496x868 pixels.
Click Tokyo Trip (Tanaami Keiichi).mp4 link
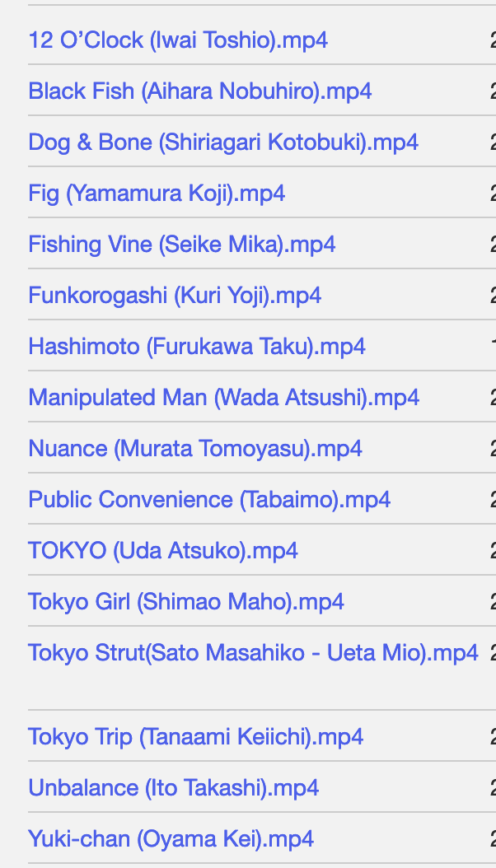click(195, 737)
